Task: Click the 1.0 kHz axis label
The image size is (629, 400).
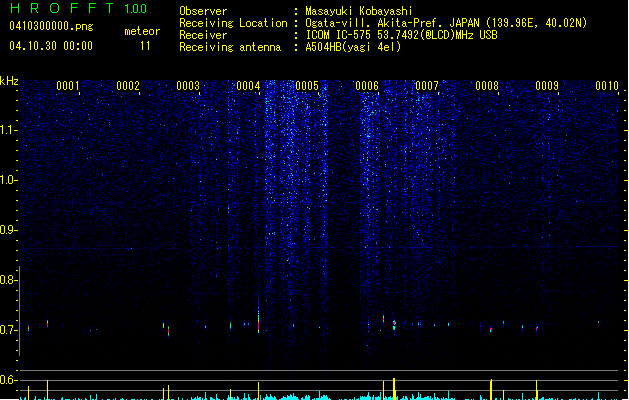Action: [8, 180]
